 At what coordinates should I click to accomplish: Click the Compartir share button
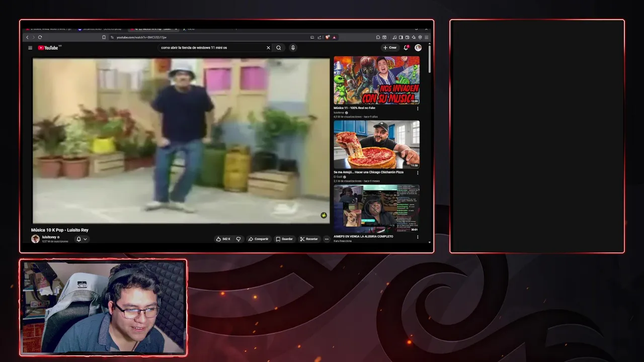pyautogui.click(x=259, y=239)
